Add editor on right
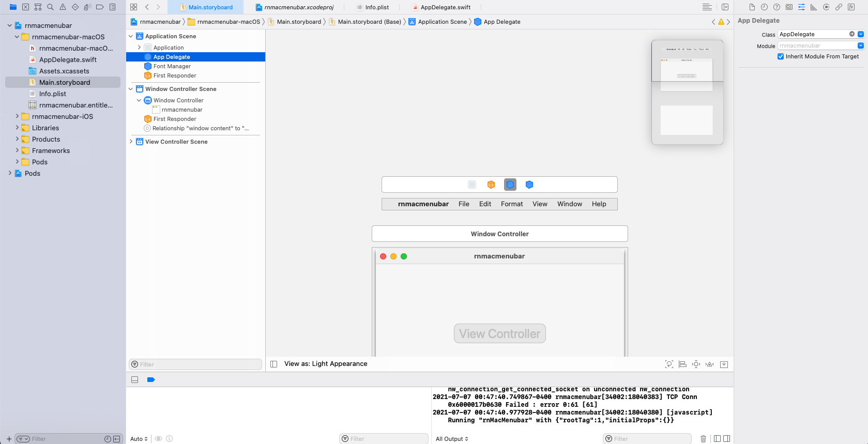The image size is (868, 444). 725,7
